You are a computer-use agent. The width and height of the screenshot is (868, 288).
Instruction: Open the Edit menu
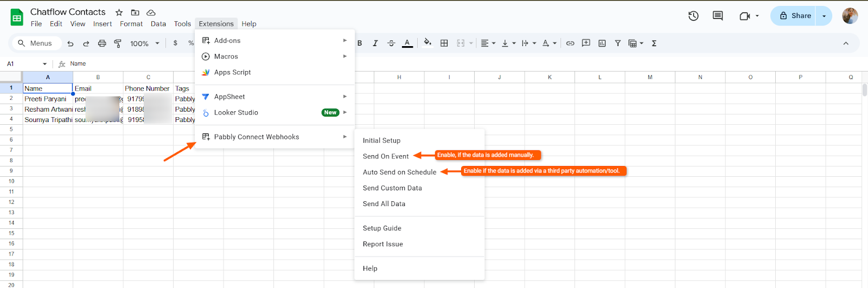point(56,24)
